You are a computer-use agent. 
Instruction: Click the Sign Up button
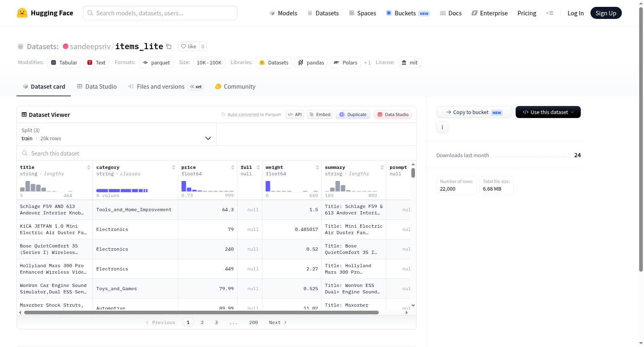[606, 13]
